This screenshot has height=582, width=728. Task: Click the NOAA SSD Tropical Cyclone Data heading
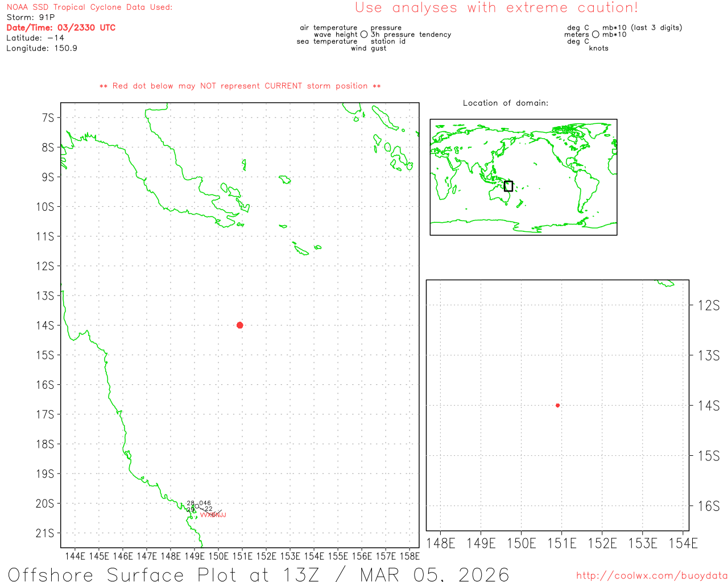[89, 7]
